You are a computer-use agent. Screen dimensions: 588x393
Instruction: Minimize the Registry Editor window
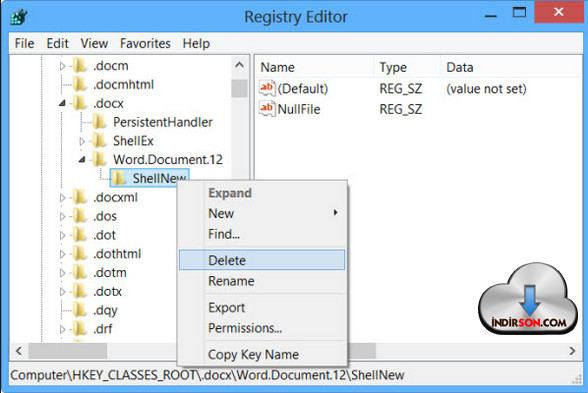pyautogui.click(x=490, y=15)
